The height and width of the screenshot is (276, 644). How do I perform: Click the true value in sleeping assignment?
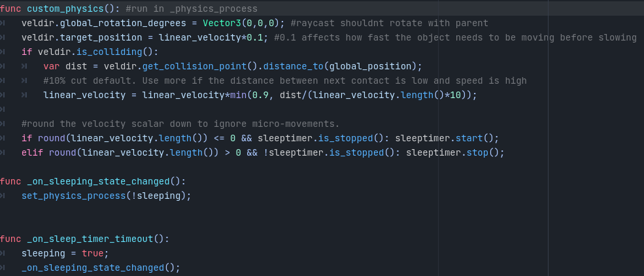(x=93, y=253)
